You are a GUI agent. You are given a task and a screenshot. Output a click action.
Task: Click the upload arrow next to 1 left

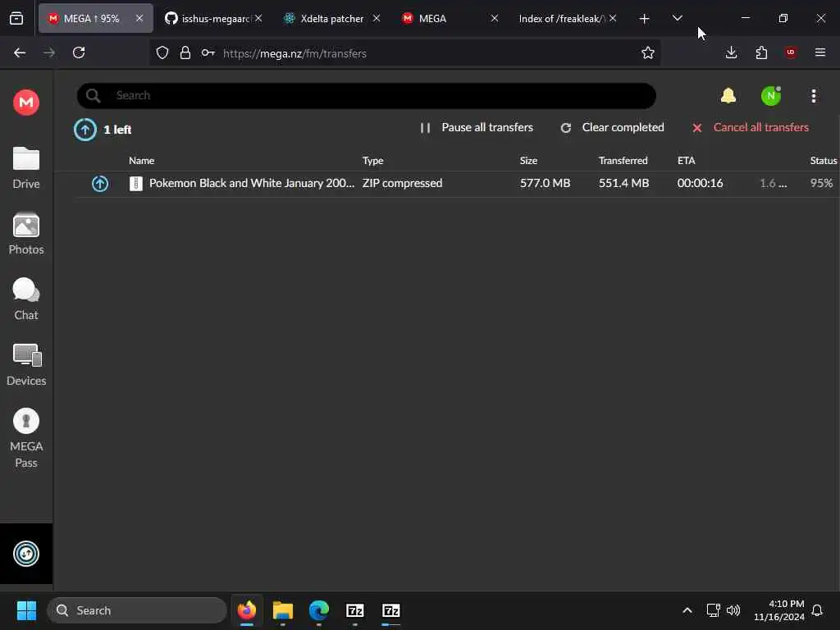coord(84,130)
